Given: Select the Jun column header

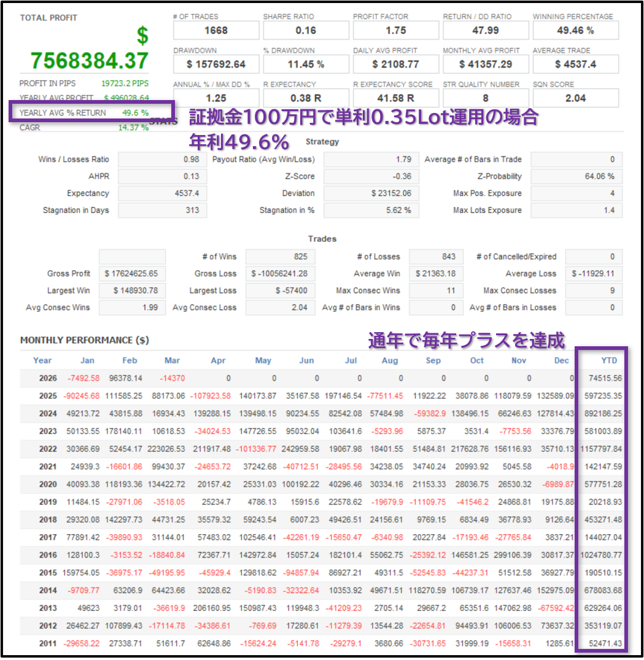Looking at the screenshot, I should tap(306, 361).
